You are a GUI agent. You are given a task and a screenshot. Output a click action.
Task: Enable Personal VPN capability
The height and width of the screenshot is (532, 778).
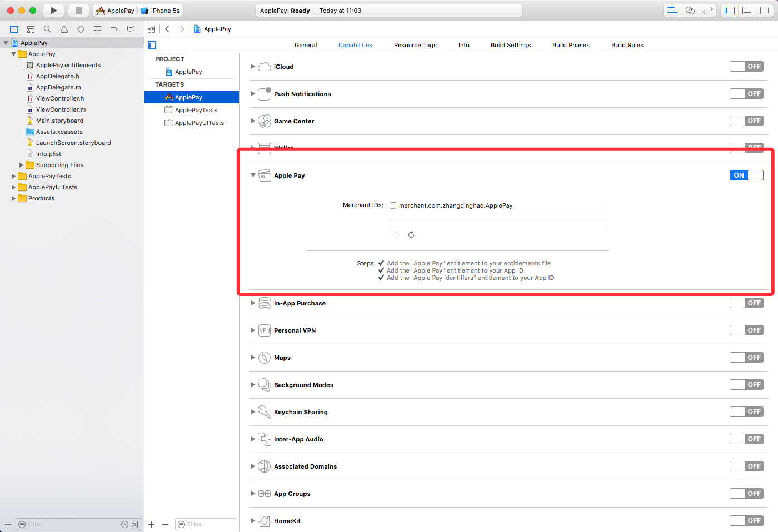[746, 330]
